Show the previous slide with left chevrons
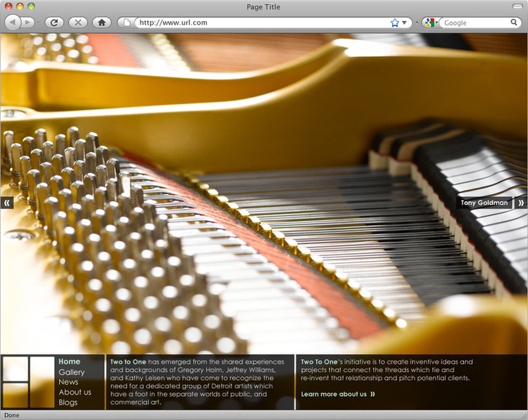Image resolution: width=528 pixels, height=420 pixels. [7, 203]
